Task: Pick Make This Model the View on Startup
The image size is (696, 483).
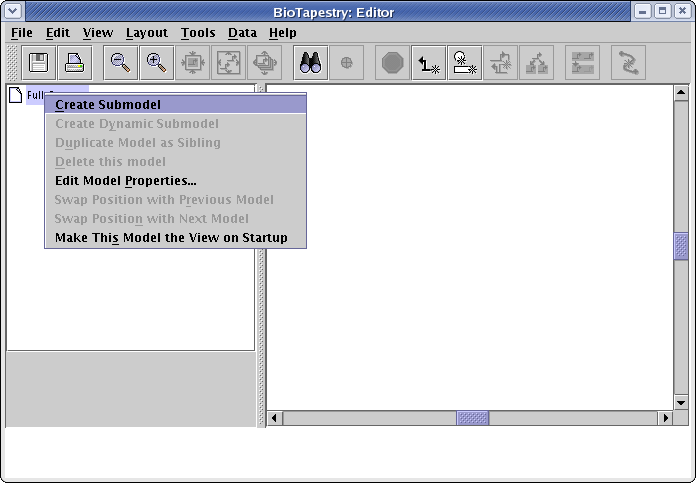Action: (x=171, y=238)
